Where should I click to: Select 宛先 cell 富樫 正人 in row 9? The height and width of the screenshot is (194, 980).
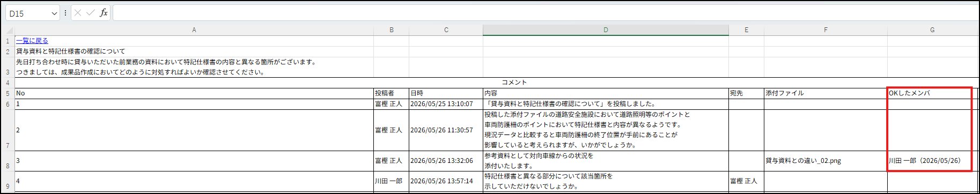click(746, 181)
